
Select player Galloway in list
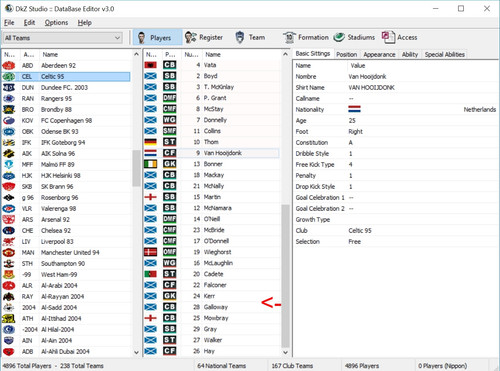[212, 307]
